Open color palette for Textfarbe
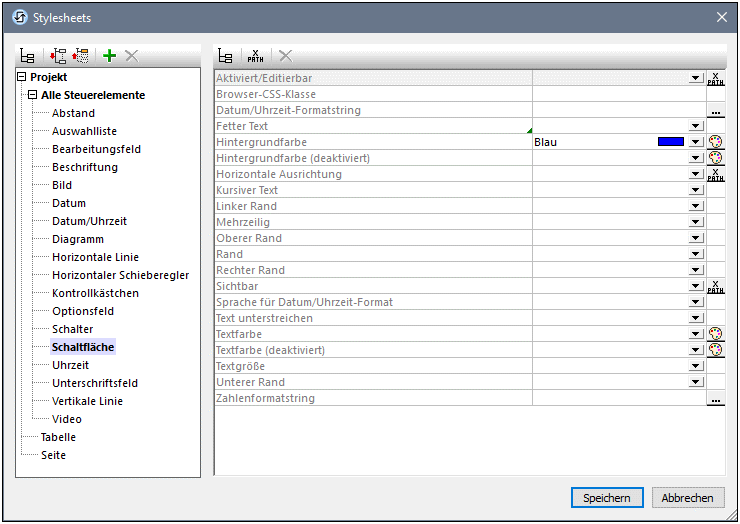This screenshot has height=524, width=740. 715,334
